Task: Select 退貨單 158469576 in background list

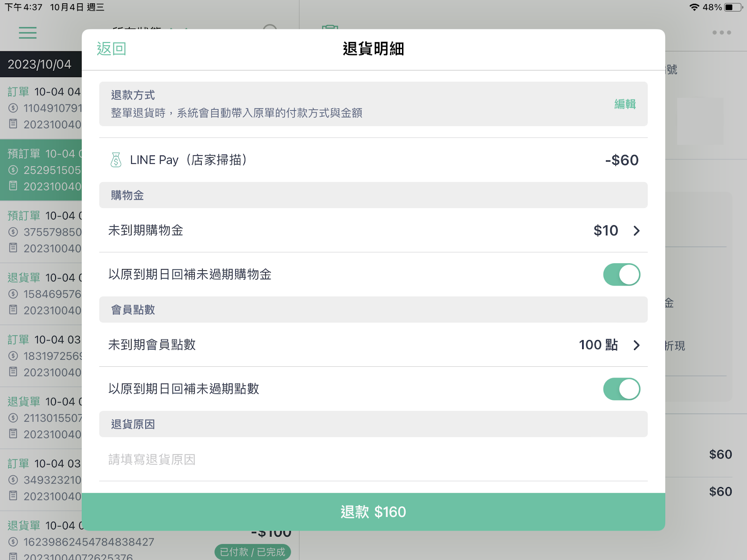Action: coord(41,294)
